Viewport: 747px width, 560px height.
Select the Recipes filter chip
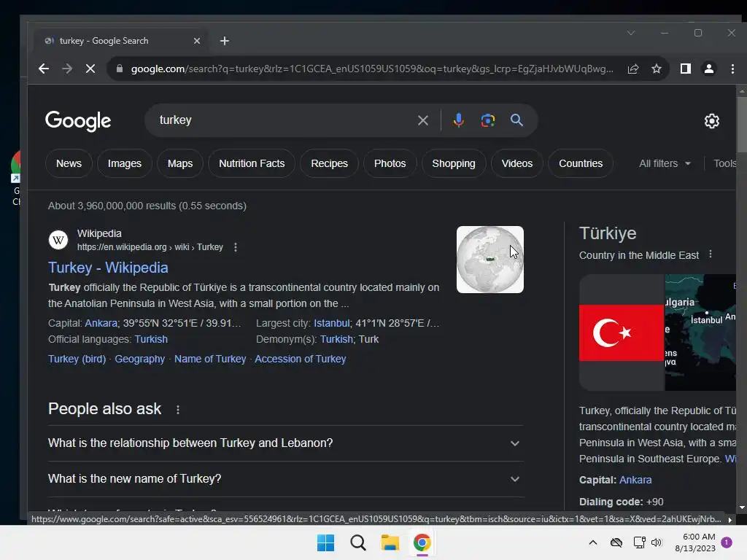(329, 163)
